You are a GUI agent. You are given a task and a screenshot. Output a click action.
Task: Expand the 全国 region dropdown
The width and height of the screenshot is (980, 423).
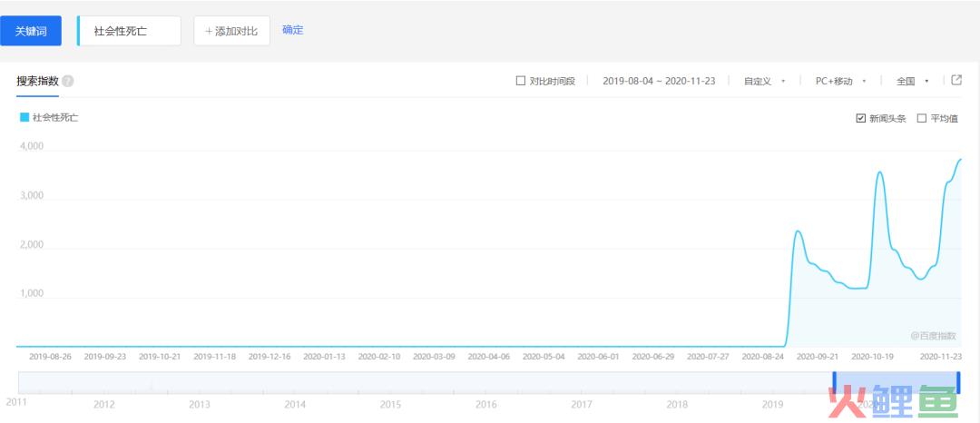pos(913,81)
